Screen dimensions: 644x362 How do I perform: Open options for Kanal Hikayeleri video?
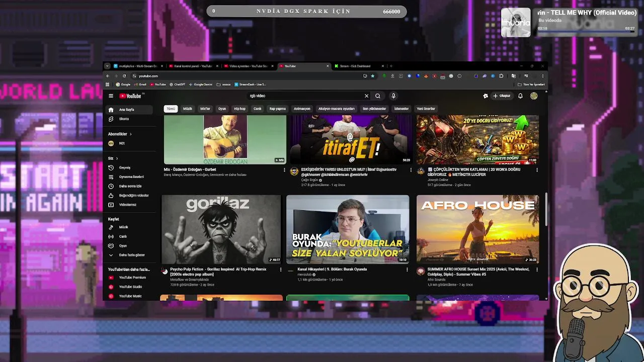coord(407,269)
